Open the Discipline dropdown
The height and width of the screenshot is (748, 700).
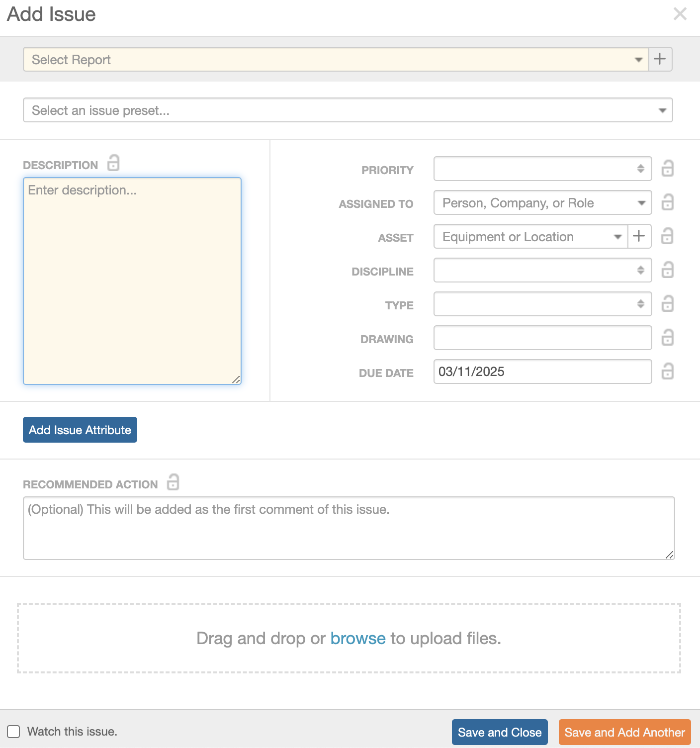click(543, 270)
